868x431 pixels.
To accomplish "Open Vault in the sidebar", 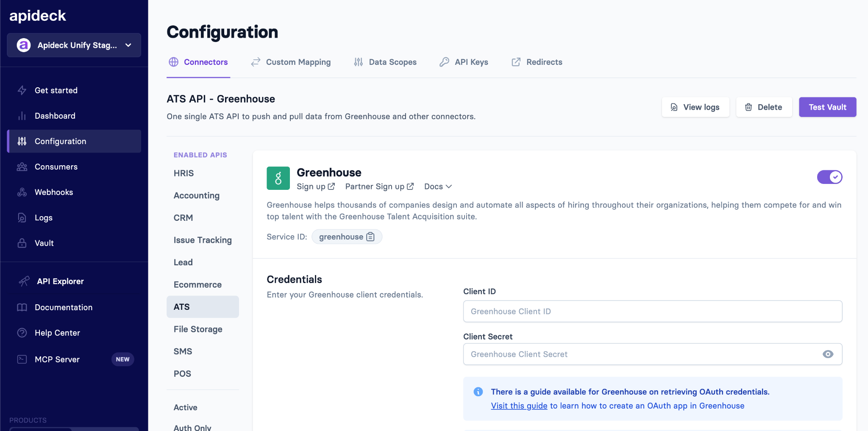I will coord(74,243).
